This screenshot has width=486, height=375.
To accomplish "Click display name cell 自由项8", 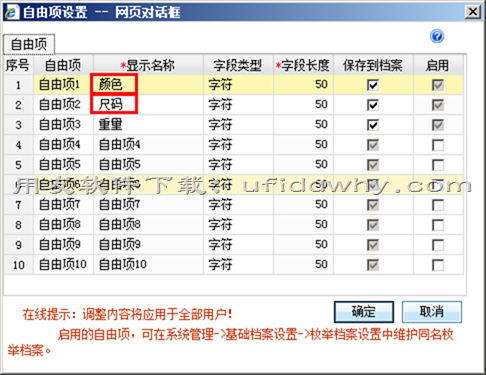I will (148, 225).
